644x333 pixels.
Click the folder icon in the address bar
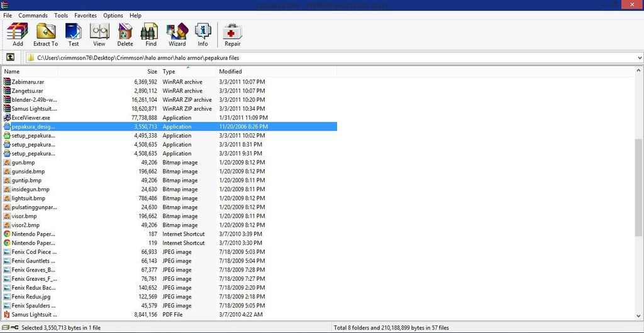tap(30, 58)
